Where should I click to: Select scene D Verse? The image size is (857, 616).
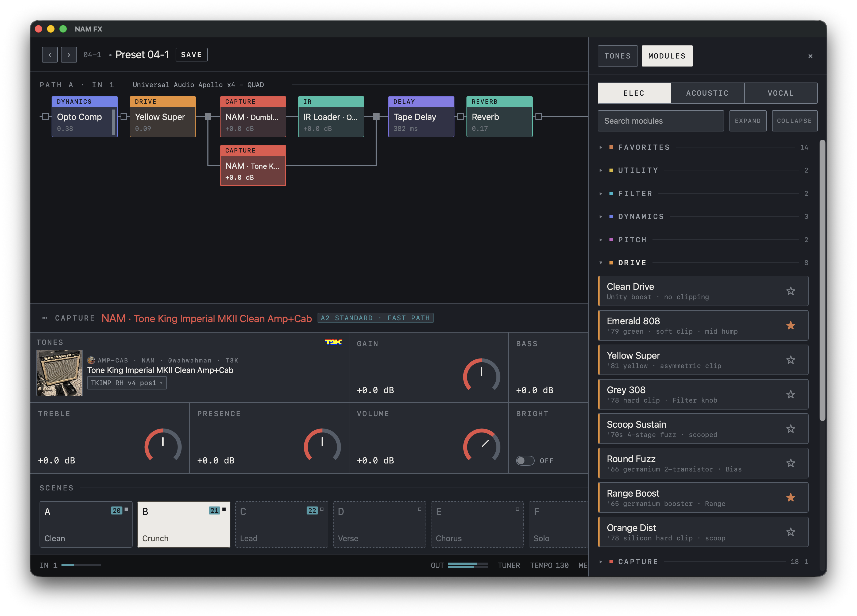(379, 525)
